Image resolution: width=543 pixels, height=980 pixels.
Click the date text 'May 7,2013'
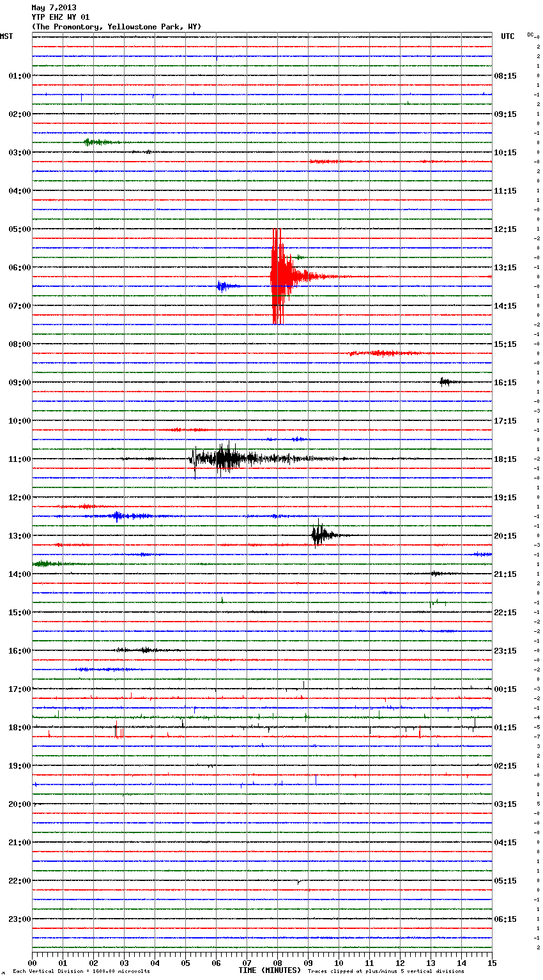coord(54,8)
